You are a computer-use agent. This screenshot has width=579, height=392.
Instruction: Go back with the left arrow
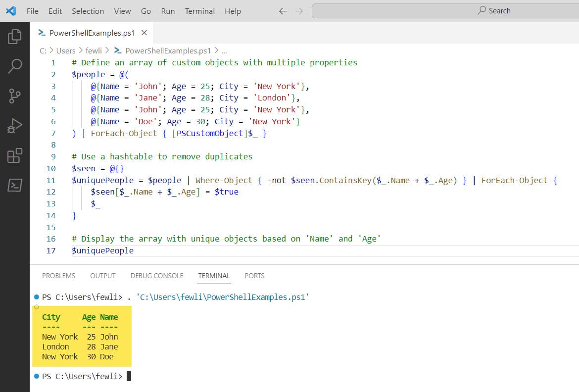283,11
